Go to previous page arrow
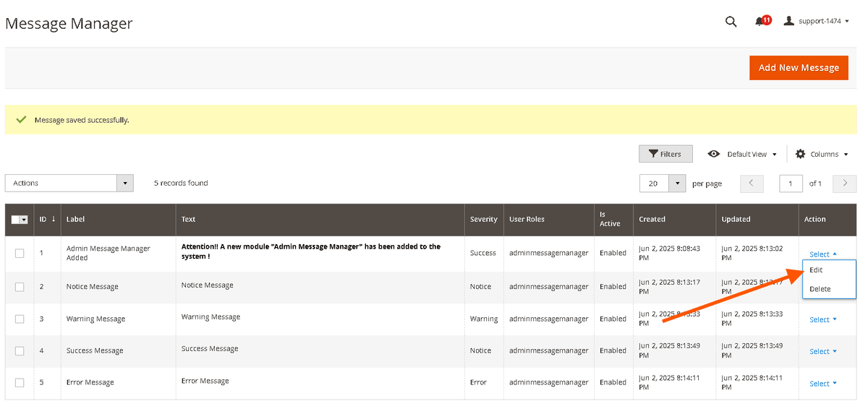The width and height of the screenshot is (868, 414). [x=752, y=184]
